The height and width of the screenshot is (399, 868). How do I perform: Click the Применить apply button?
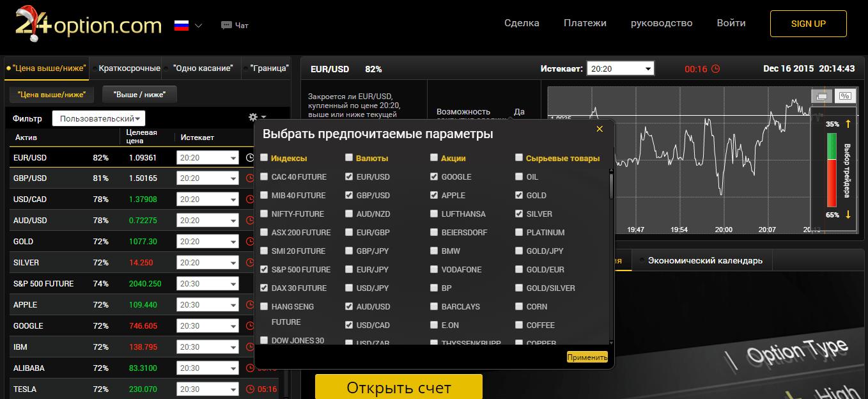(587, 357)
